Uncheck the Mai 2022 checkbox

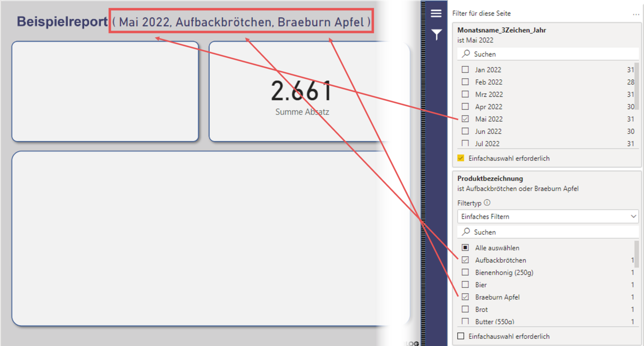click(465, 119)
